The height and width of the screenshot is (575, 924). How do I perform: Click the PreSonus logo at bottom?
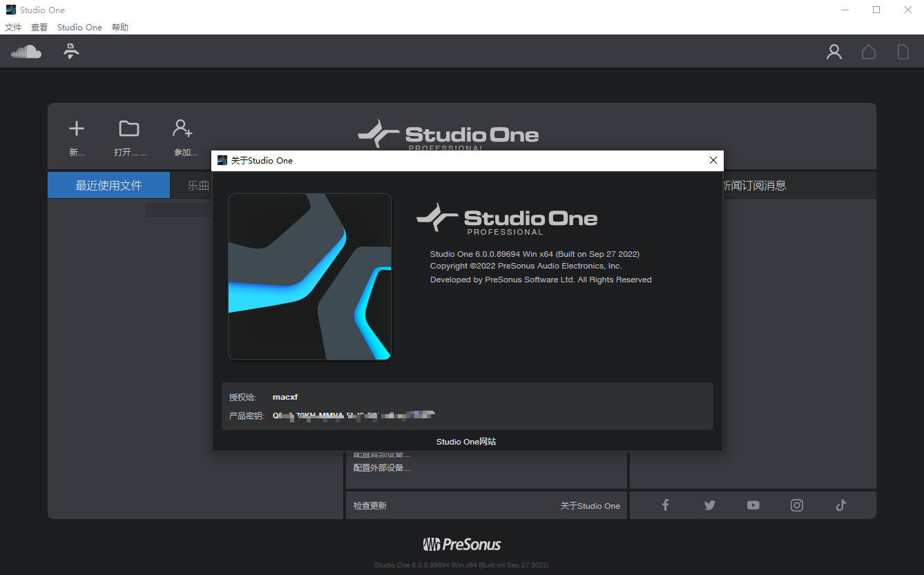[x=461, y=545]
